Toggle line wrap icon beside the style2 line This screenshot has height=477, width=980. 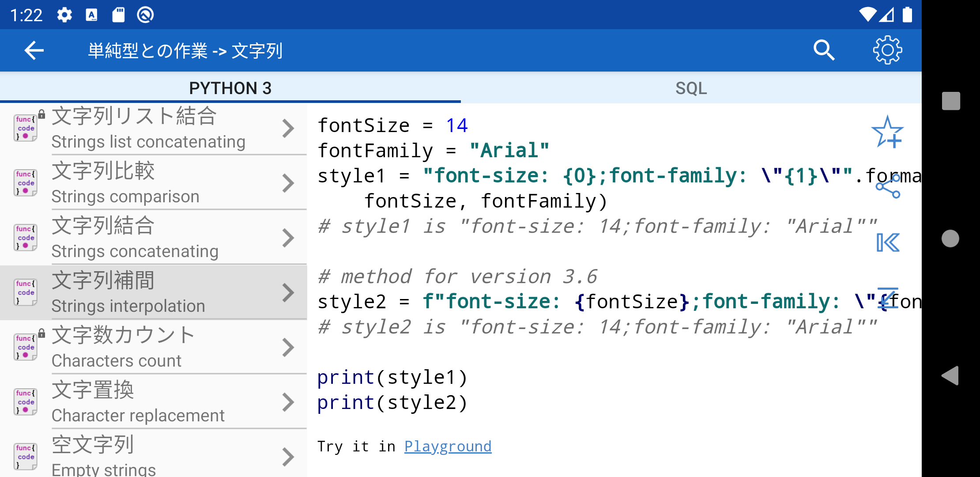coord(888,297)
